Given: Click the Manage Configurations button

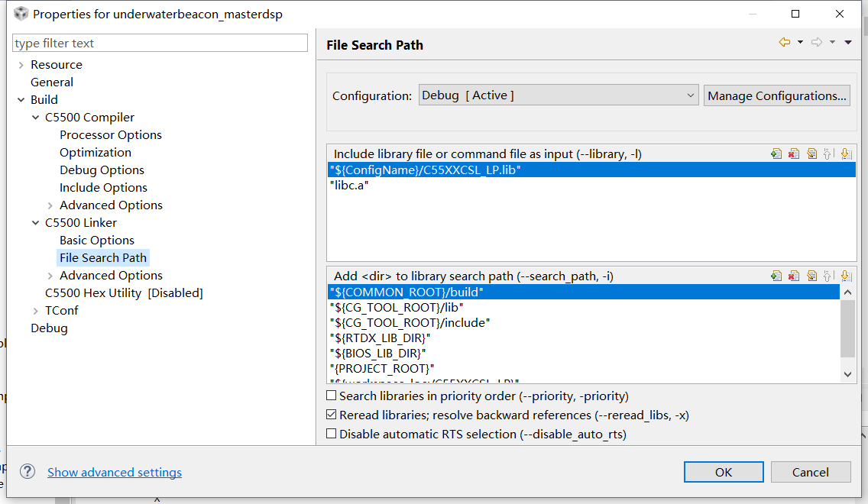Looking at the screenshot, I should (777, 95).
